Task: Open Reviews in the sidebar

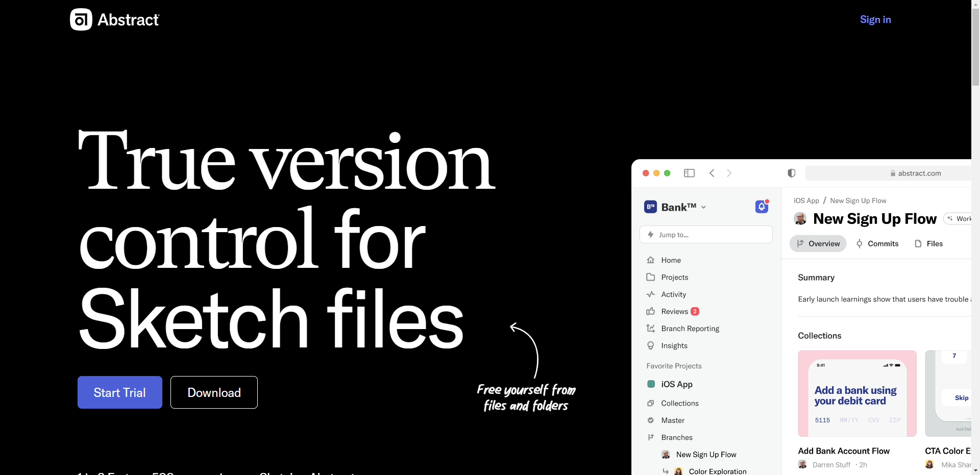Action: 675,311
